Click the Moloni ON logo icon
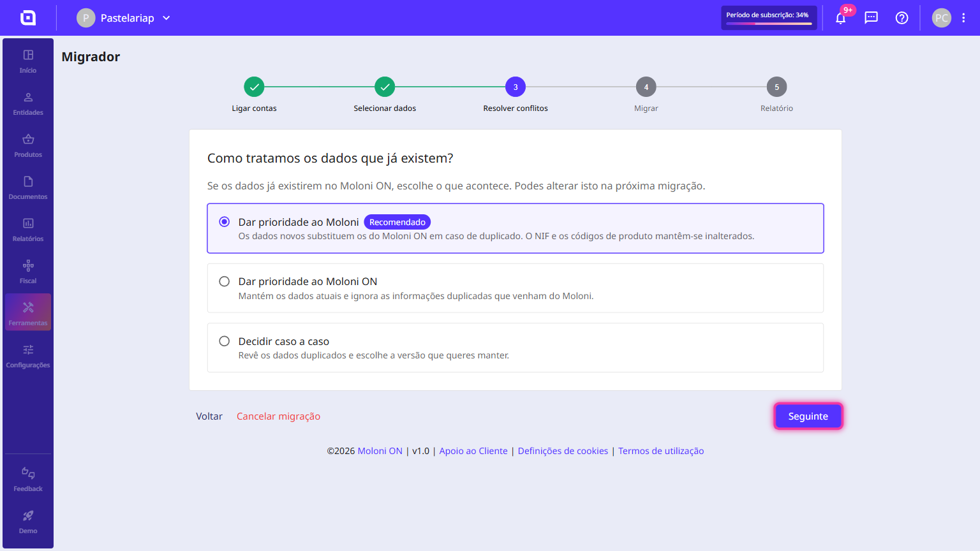Viewport: 980px width, 551px height. coord(28,18)
